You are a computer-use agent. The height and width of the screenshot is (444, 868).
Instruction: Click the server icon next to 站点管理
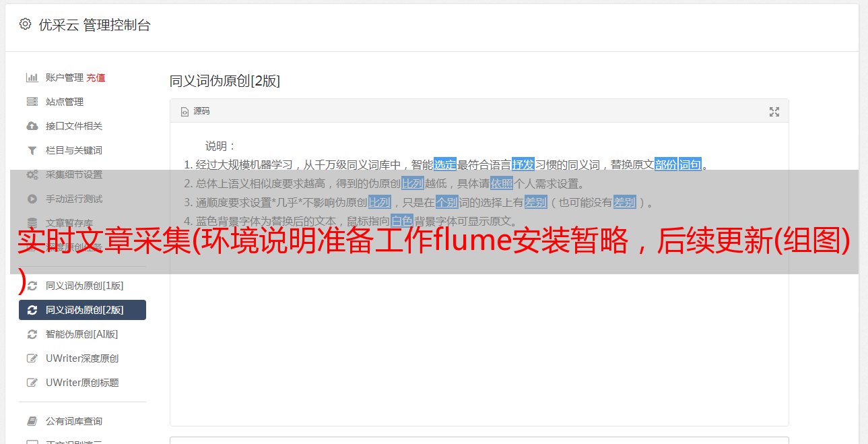coord(32,102)
